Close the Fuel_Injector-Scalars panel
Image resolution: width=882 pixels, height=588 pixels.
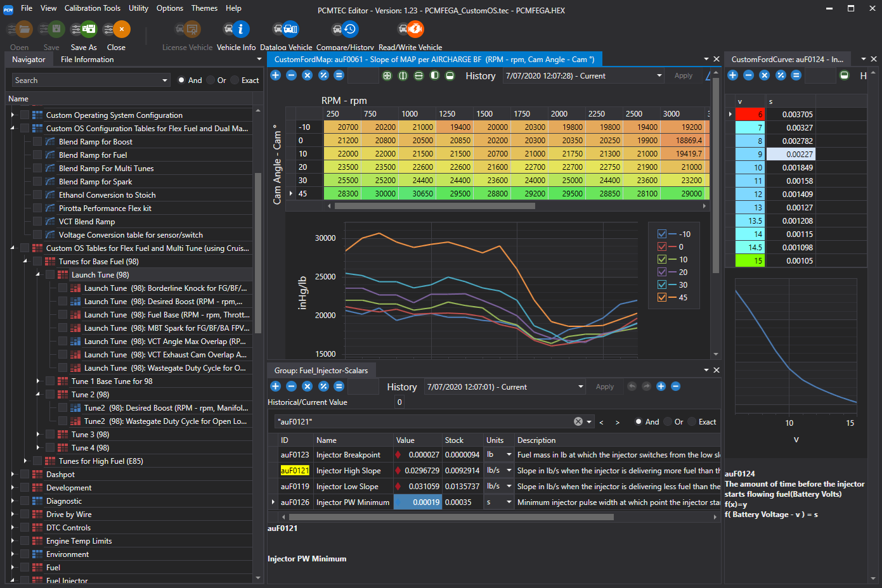717,370
